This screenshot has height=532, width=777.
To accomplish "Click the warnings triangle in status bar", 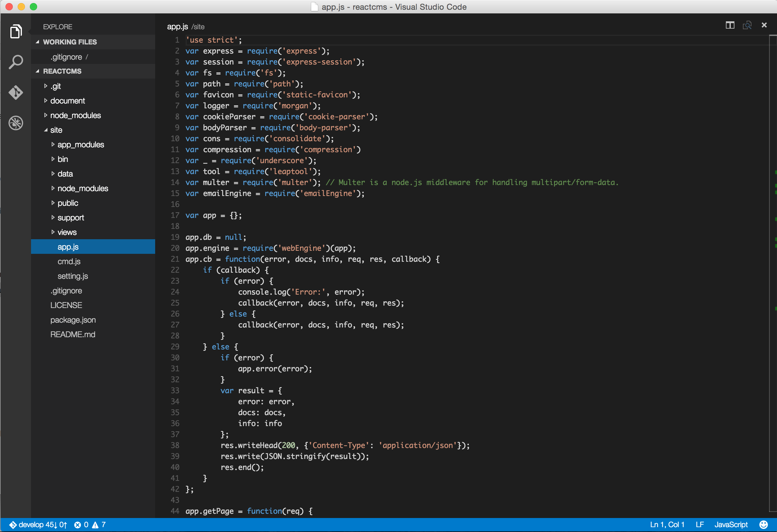I will 96,525.
